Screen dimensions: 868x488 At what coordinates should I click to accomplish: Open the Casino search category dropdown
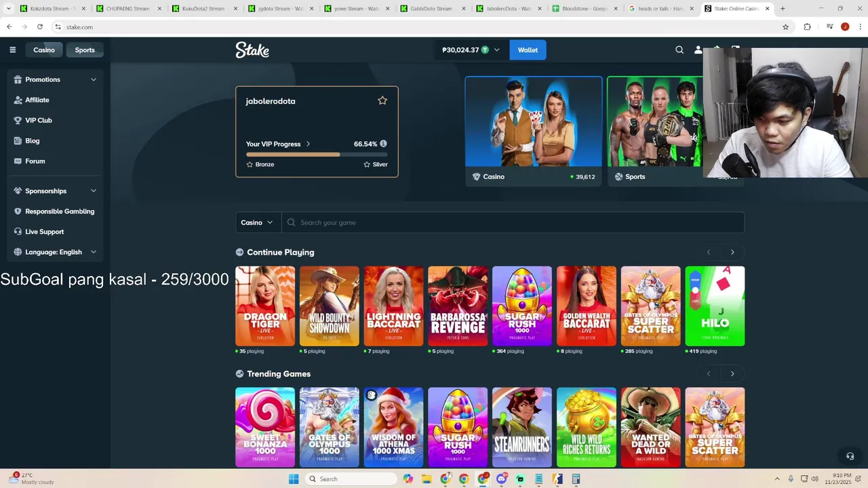pos(258,222)
